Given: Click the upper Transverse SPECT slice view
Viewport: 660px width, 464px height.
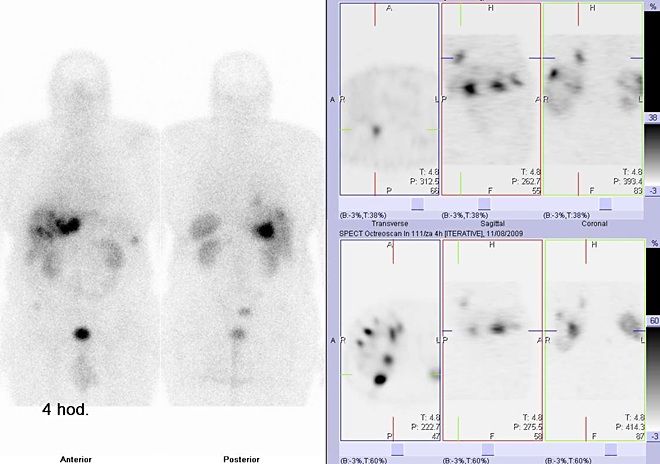Looking at the screenshot, I should (389, 98).
